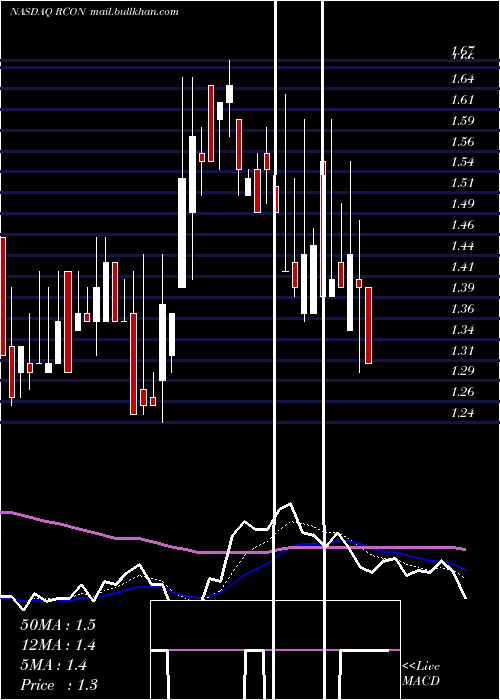Screen dimensions: 500x700
Task: Select the 1.49 price axis label
Action: [462, 204]
